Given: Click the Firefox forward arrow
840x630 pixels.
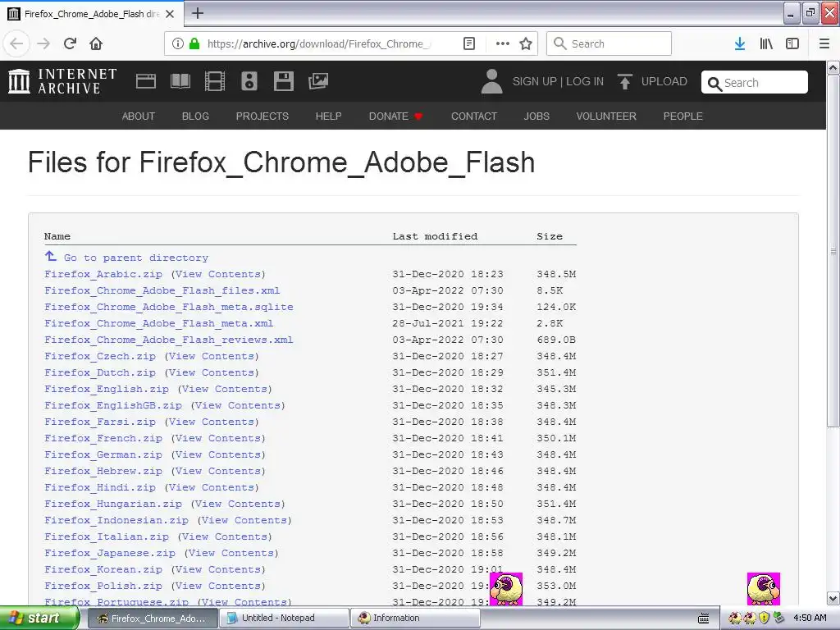Looking at the screenshot, I should click(43, 43).
